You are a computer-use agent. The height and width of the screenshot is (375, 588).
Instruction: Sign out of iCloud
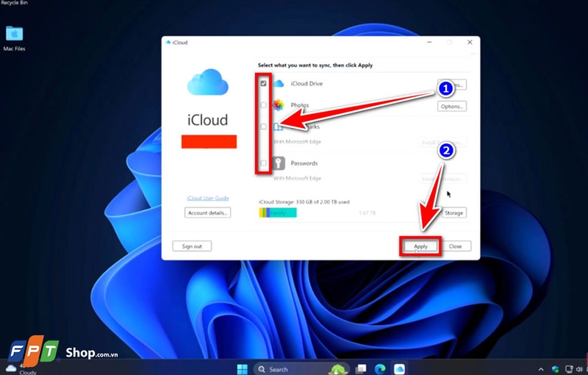[x=192, y=246]
